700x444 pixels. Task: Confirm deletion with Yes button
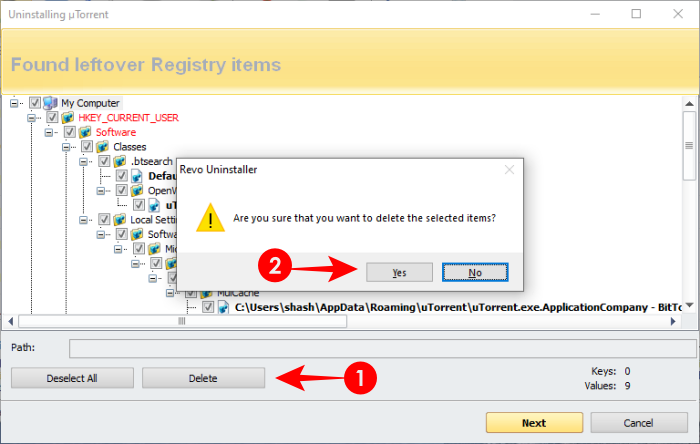click(400, 272)
